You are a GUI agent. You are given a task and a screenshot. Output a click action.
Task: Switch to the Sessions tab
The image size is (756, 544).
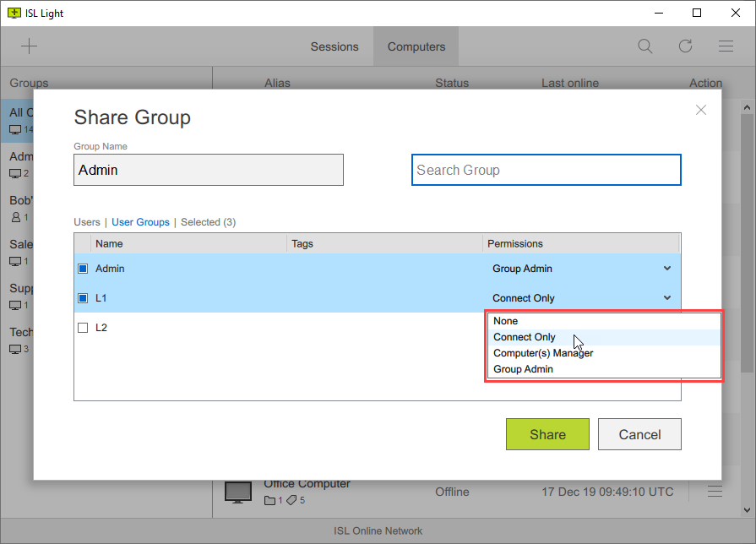[x=334, y=46]
